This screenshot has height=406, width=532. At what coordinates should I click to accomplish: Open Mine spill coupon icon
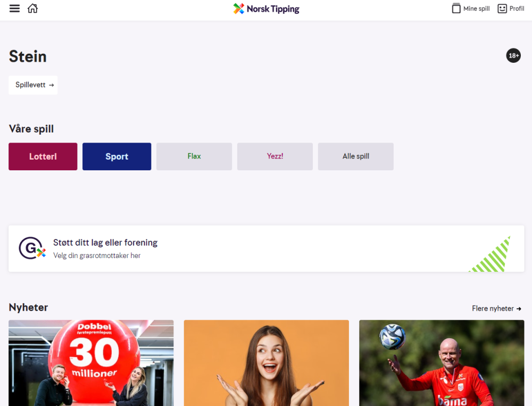point(456,9)
